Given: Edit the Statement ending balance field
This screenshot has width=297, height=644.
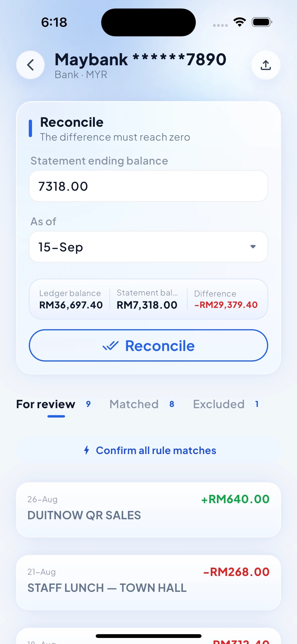Looking at the screenshot, I should [148, 186].
